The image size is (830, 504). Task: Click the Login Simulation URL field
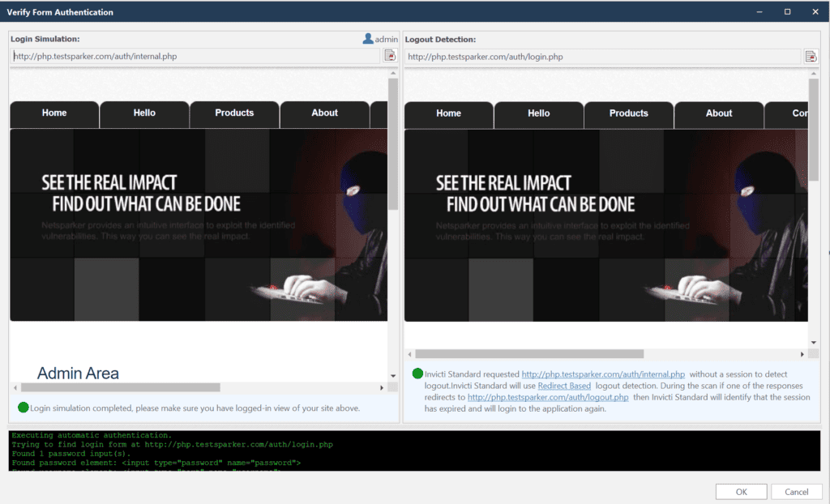click(195, 56)
